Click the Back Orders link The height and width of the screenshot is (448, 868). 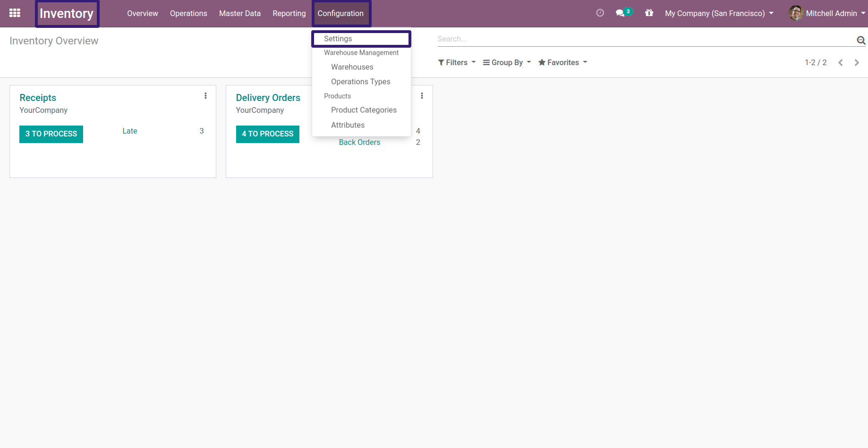click(x=359, y=142)
